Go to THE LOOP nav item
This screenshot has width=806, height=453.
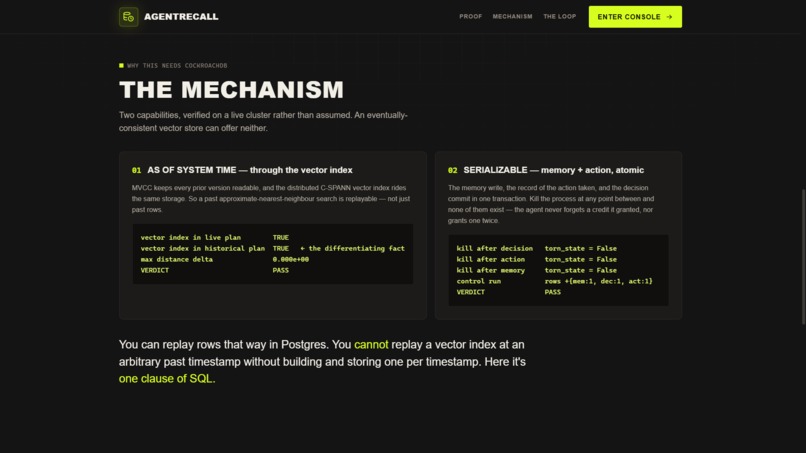coord(559,16)
